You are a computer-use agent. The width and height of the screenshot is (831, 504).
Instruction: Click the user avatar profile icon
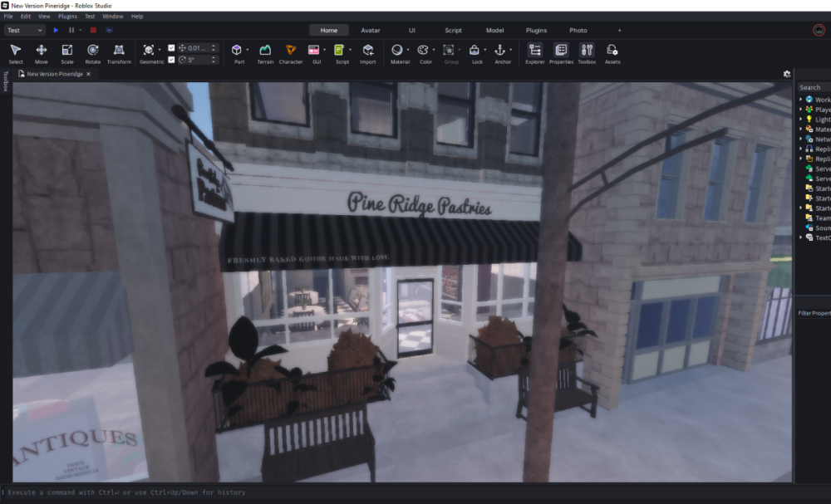(x=819, y=30)
